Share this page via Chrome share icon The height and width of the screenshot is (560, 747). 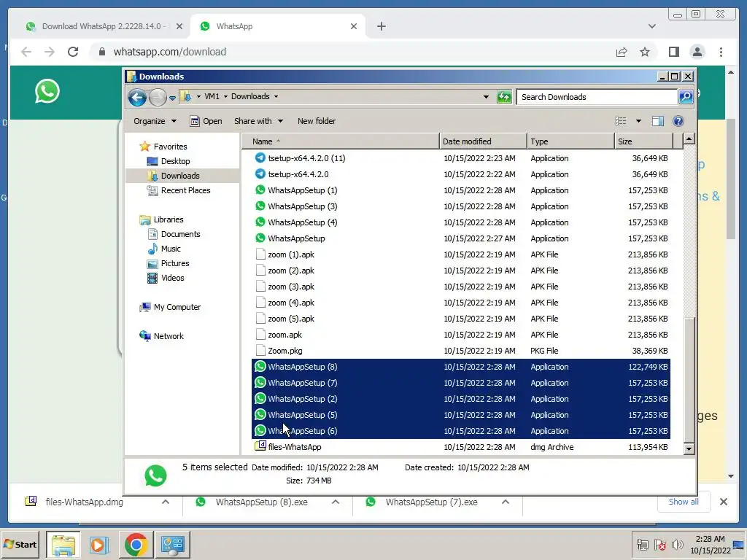622,52
